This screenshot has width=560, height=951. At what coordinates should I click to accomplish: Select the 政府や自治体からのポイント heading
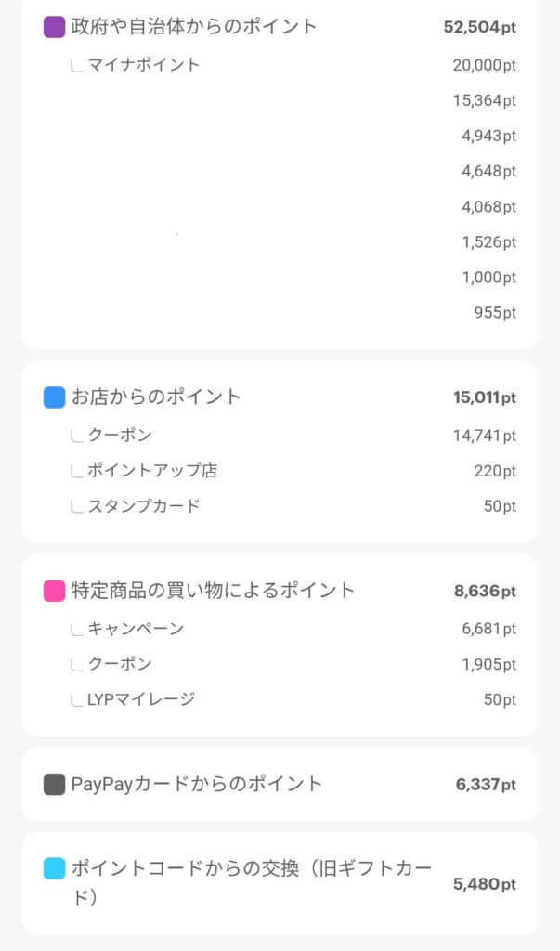(194, 27)
